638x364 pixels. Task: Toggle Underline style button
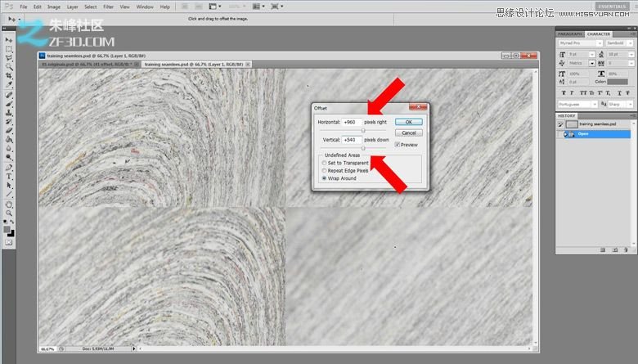pos(619,93)
